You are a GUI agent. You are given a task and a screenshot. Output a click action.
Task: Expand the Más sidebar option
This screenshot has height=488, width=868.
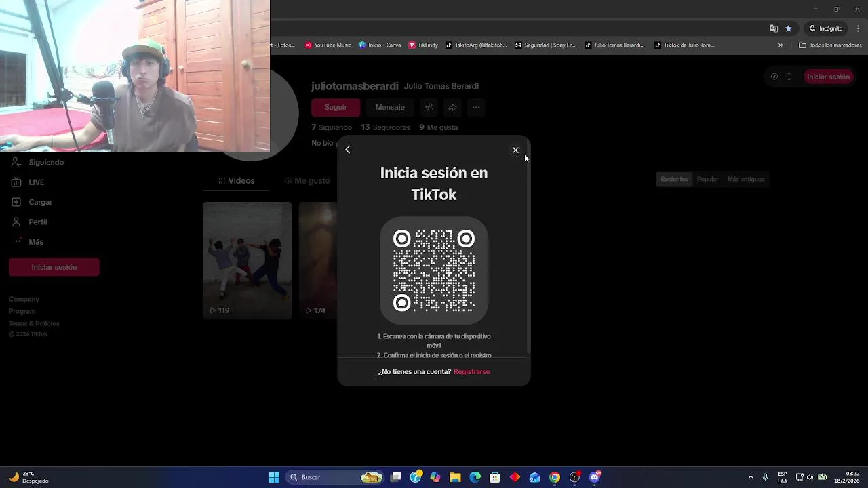(x=36, y=242)
